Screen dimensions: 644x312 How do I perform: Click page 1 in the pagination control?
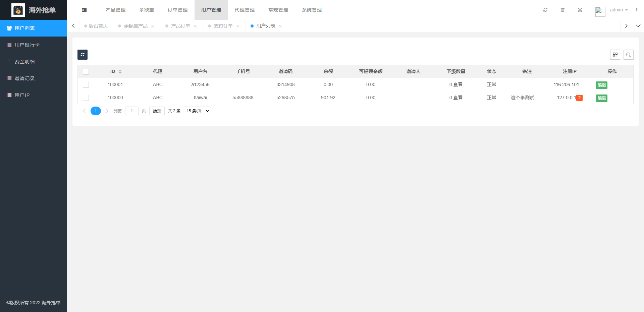96,111
